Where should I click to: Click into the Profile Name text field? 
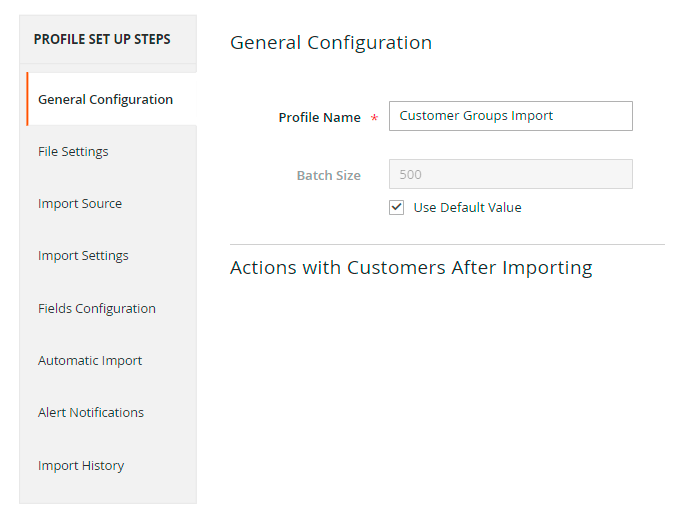pos(510,116)
